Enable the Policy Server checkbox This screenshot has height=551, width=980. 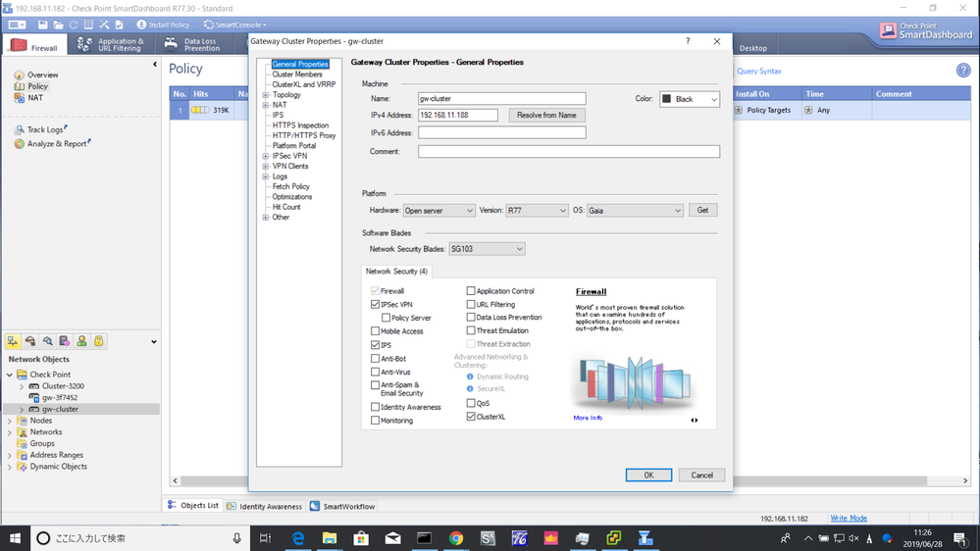386,318
